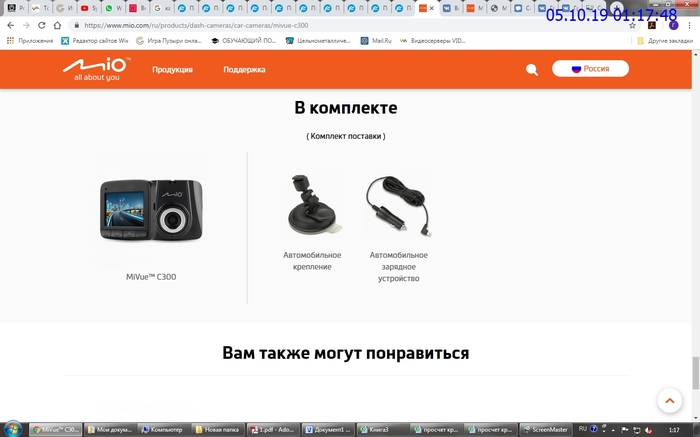Click the browser back arrow
Image resolution: width=700 pixels, height=437 pixels.
pyautogui.click(x=10, y=25)
